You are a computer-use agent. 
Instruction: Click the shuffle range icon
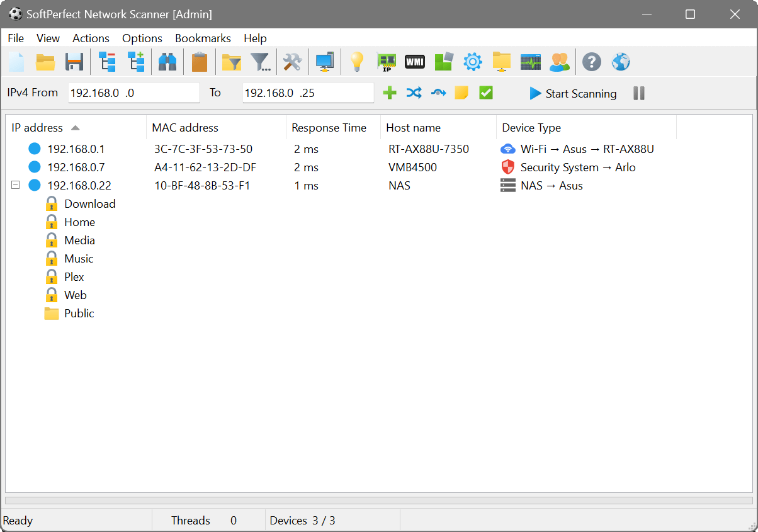414,93
